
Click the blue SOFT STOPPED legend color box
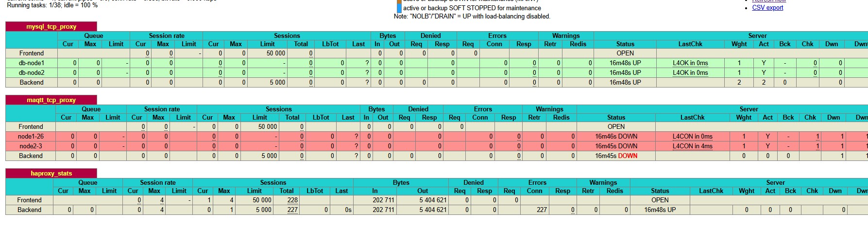(399, 8)
